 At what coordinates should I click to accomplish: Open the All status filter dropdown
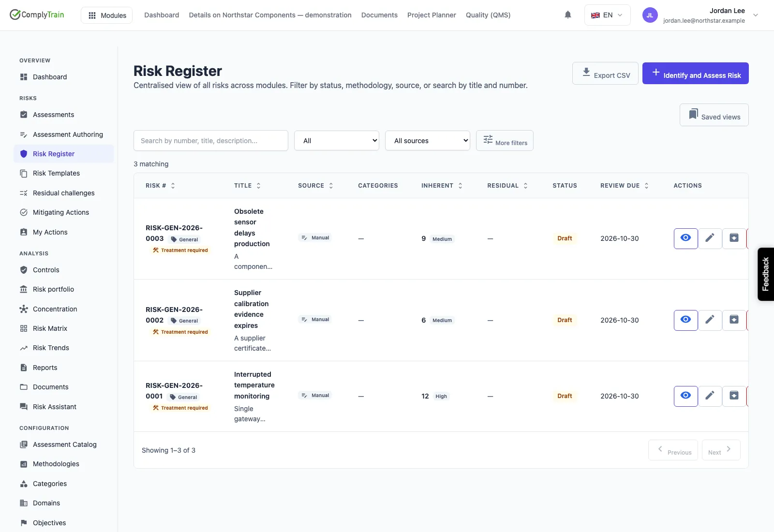337,141
